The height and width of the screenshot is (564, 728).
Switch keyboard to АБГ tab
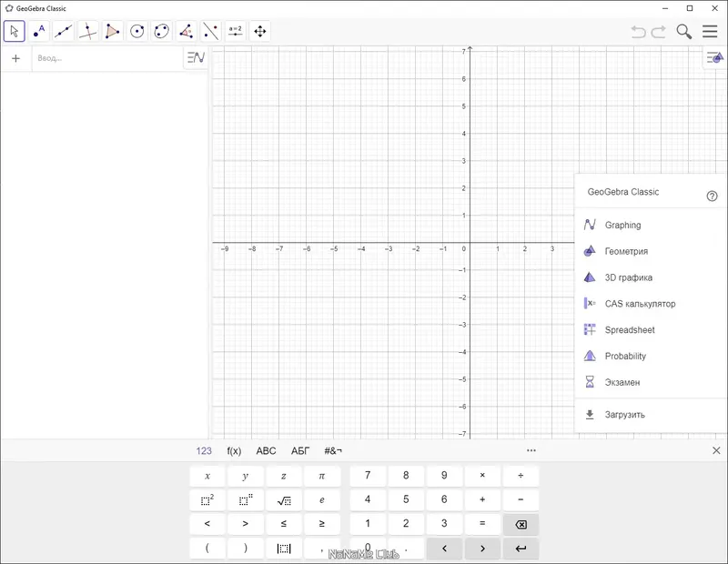pos(300,450)
